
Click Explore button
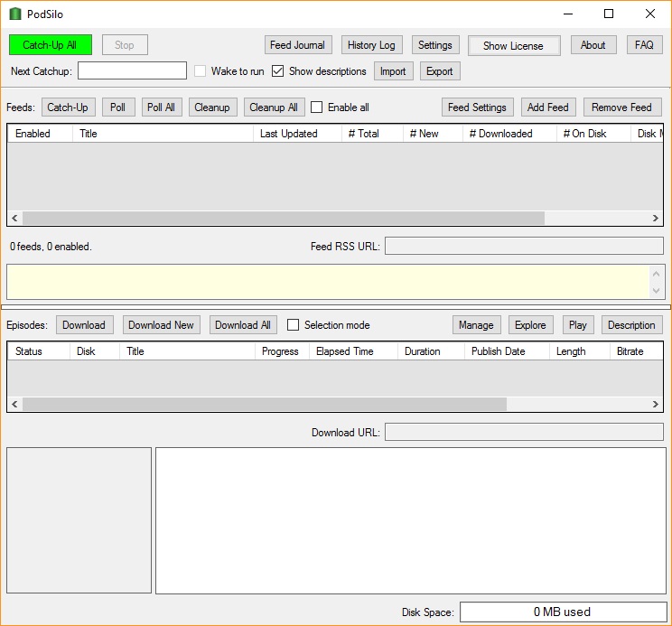click(530, 325)
